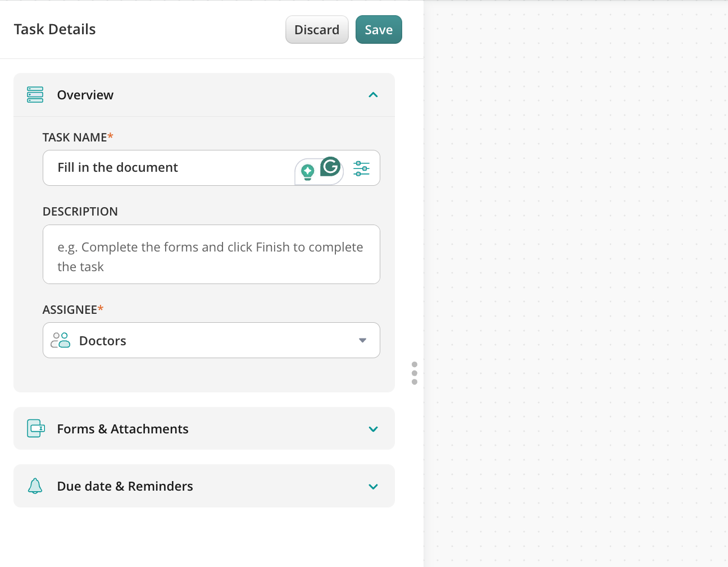
Task: Open the Grammarly icon in Task Name field
Action: pyautogui.click(x=331, y=167)
